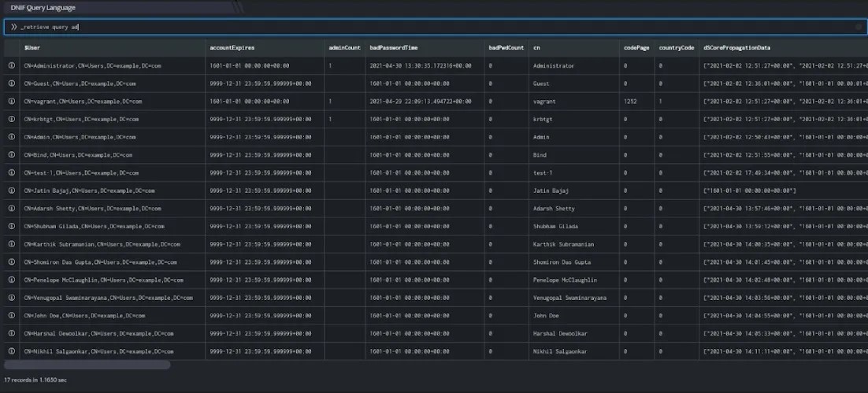
Task: Click cn cell Jatin Bajaj
Action: click(x=574, y=191)
